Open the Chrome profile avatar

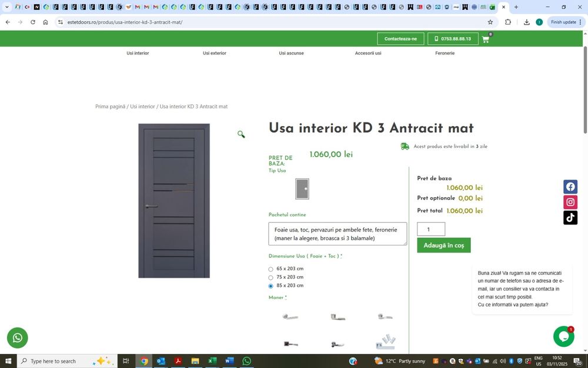coord(539,22)
